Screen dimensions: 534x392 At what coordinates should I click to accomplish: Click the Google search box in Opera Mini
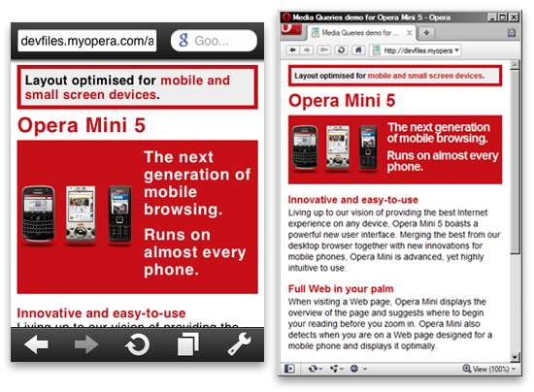[214, 41]
